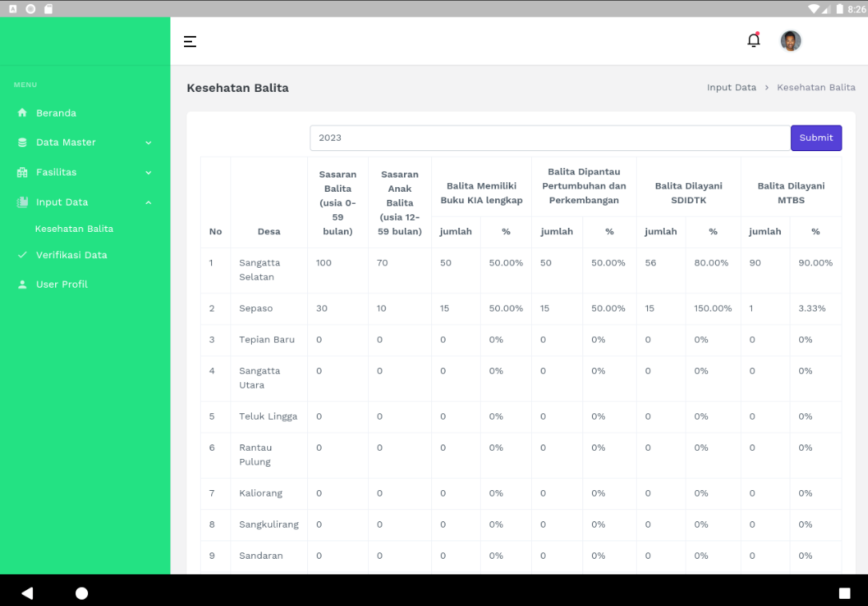The width and height of the screenshot is (868, 606).
Task: Click the Beranda home icon
Action: click(22, 114)
